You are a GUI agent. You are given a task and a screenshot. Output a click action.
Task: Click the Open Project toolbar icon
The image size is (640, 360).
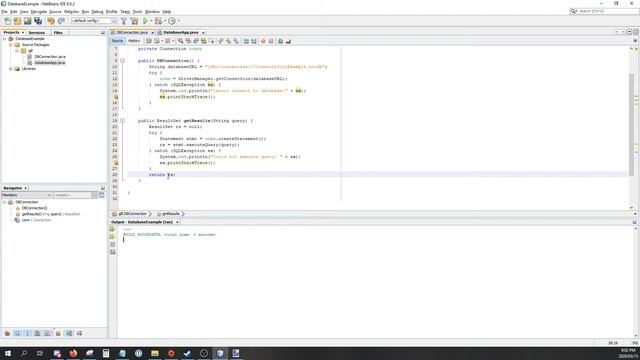click(27, 21)
